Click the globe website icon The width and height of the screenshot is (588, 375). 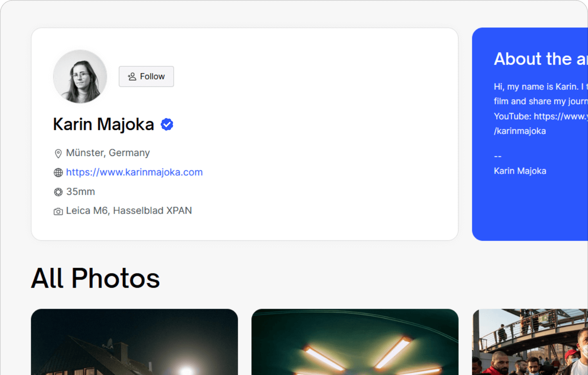pos(58,173)
